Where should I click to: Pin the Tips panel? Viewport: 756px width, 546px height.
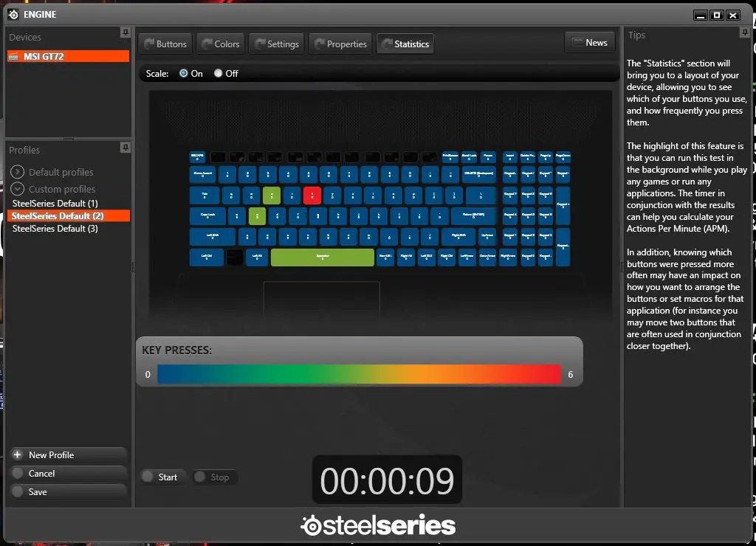click(744, 32)
